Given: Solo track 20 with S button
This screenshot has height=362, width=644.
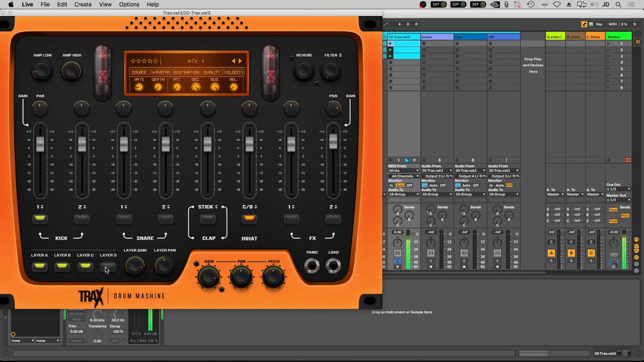Looking at the screenshot, I should (397, 261).
